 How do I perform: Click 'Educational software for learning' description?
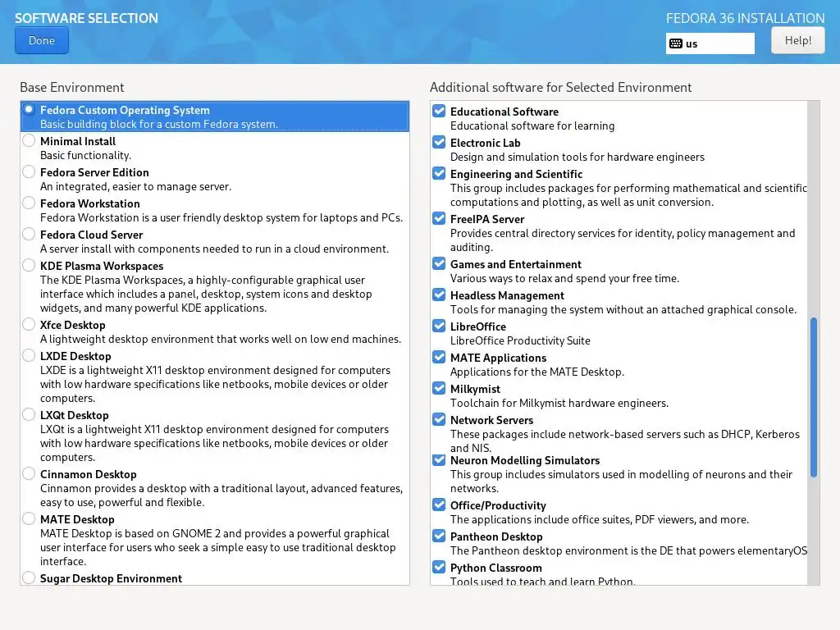pos(532,126)
